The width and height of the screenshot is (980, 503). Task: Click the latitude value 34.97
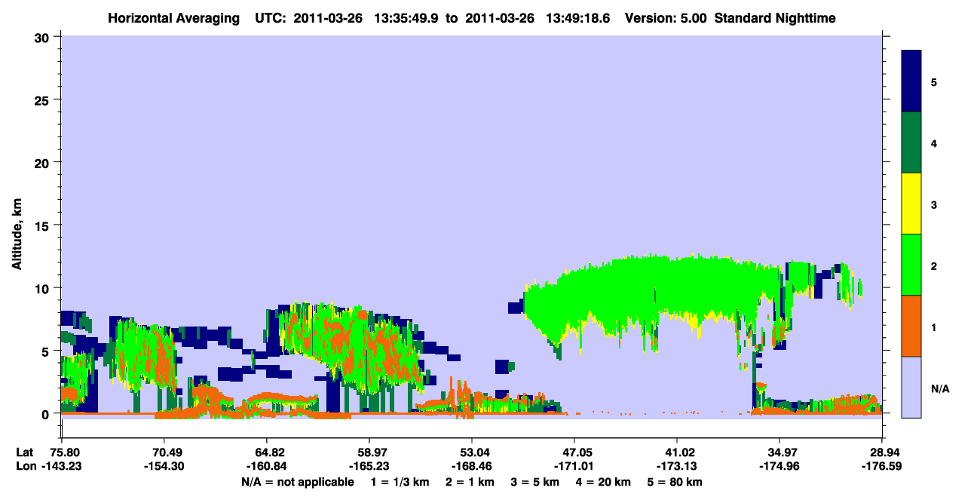pos(779,452)
